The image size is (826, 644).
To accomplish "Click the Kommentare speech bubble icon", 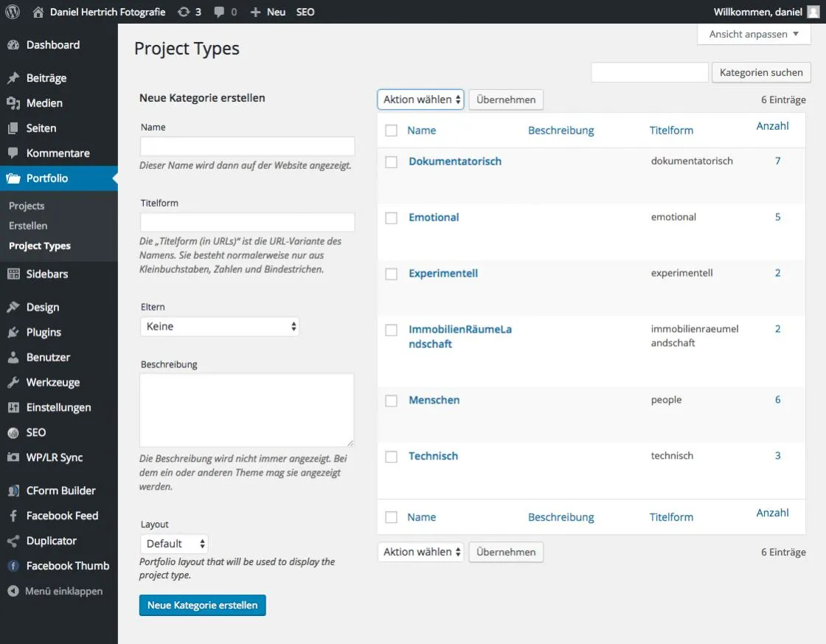I will [14, 153].
